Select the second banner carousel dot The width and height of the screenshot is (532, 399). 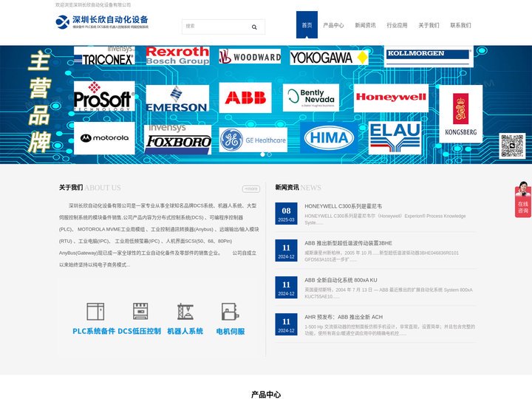(x=269, y=154)
